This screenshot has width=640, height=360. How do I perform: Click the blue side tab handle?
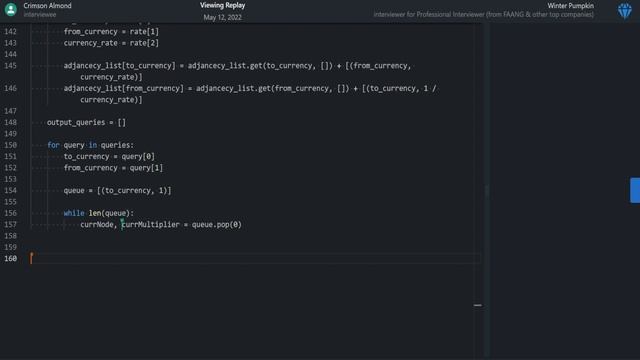click(635, 190)
